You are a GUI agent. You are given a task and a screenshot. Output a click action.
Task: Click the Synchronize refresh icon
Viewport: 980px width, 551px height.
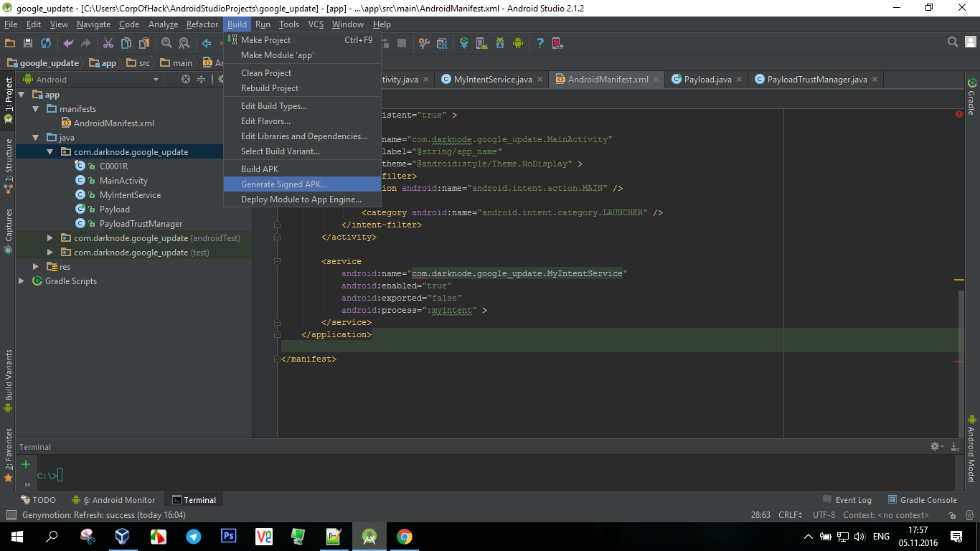coord(46,43)
